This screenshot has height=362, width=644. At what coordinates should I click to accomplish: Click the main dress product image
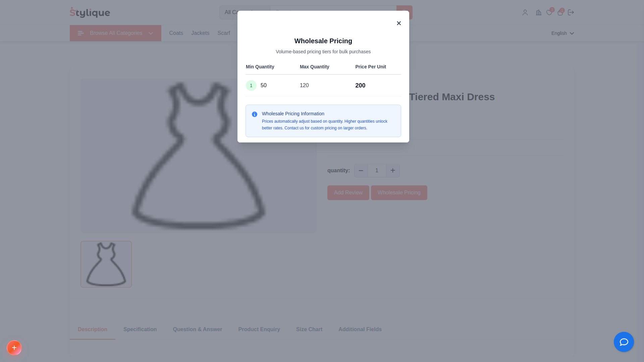(198, 156)
